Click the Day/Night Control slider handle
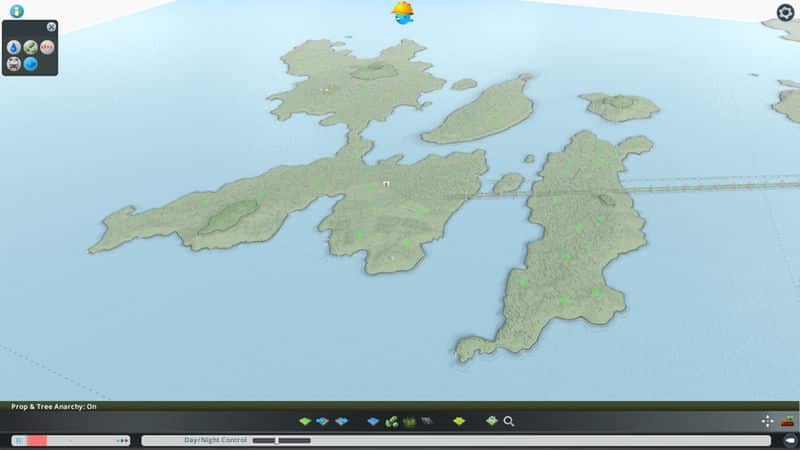Screen dimensions: 800x450 (x=277, y=440)
